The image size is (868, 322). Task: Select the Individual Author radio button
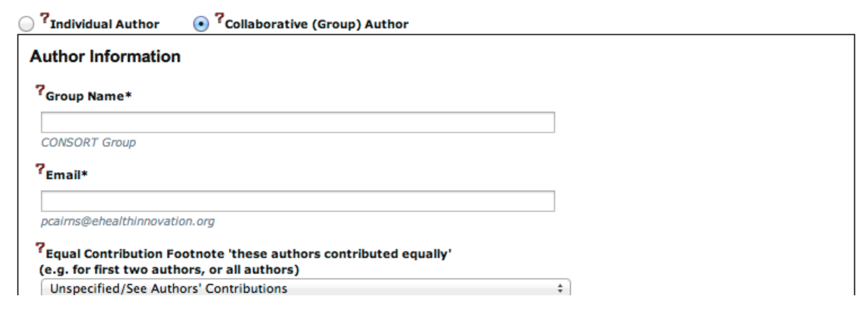26,24
